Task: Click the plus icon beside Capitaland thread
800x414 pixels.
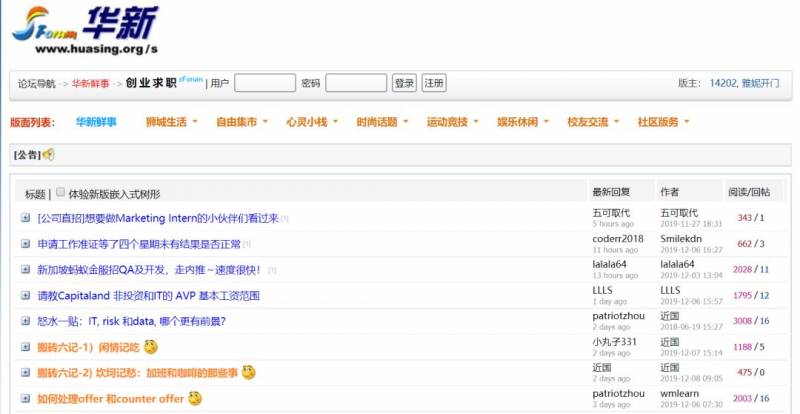Action: click(26, 296)
